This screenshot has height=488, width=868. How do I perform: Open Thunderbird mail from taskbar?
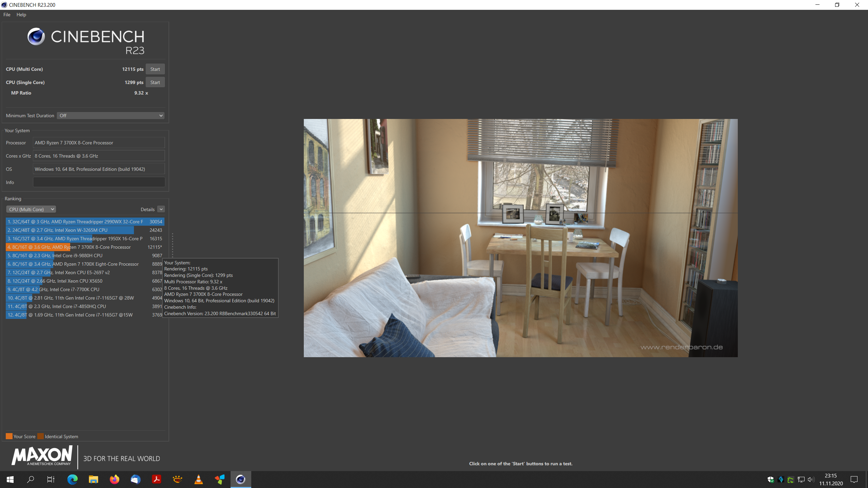(135, 479)
